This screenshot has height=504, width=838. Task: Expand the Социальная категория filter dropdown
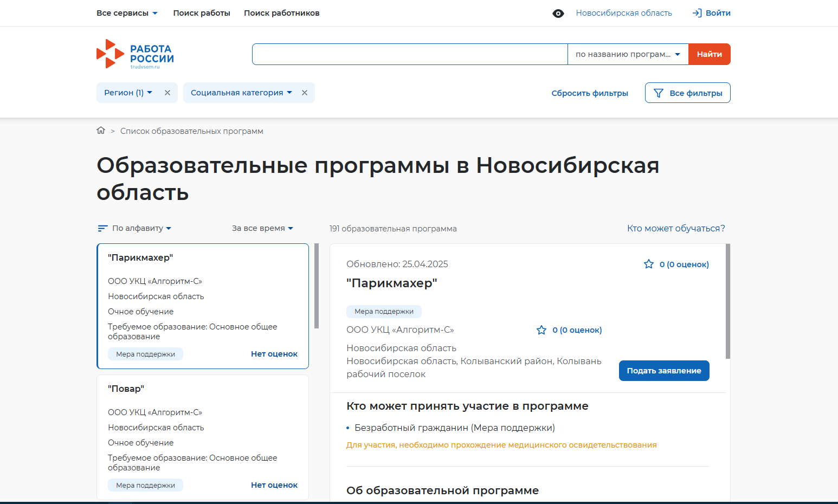point(241,93)
